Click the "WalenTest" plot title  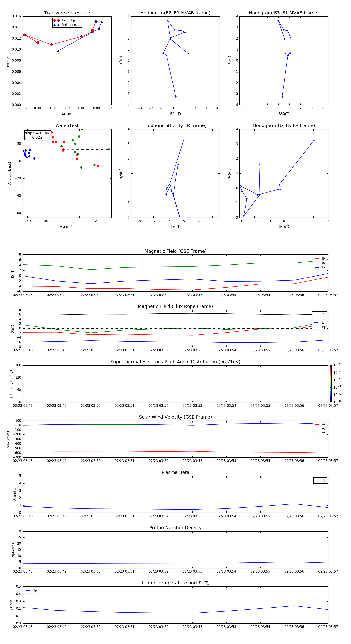pos(67,125)
